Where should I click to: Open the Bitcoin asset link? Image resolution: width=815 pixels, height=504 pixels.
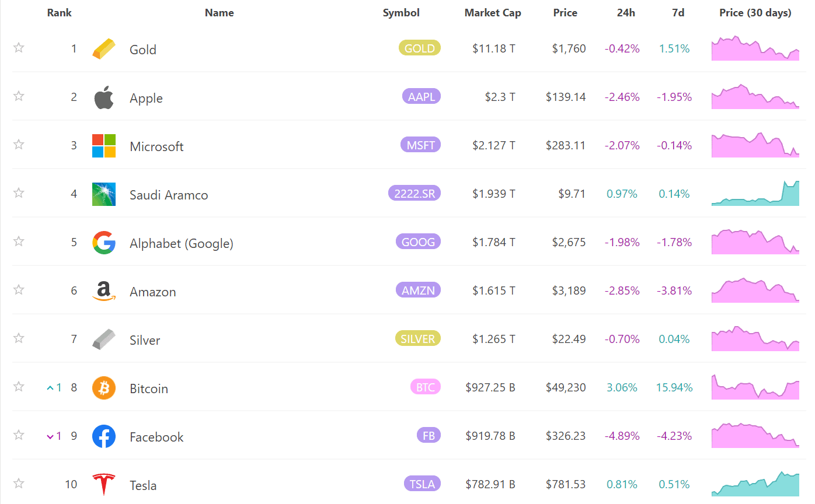tap(149, 388)
